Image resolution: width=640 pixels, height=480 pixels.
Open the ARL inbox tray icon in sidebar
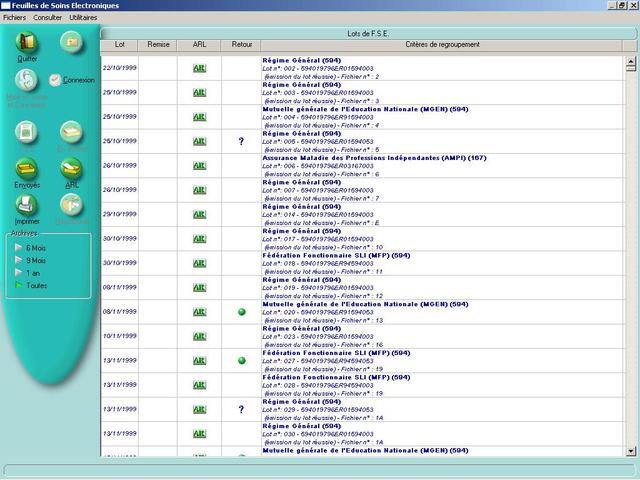tap(71, 169)
